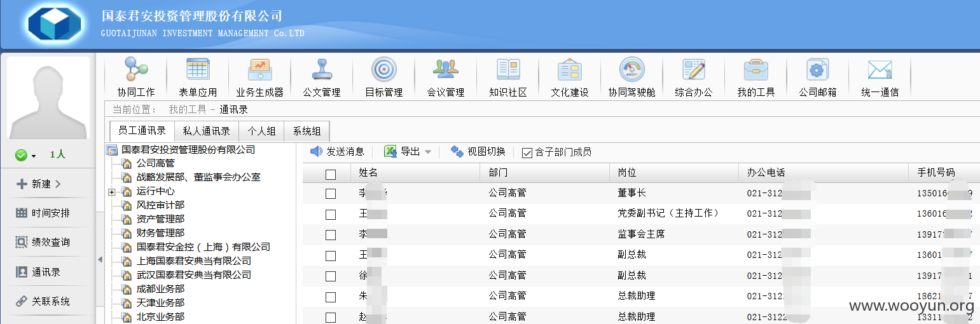The width and height of the screenshot is (980, 324).
Task: Click the 手机号码 column header
Action: click(x=944, y=173)
